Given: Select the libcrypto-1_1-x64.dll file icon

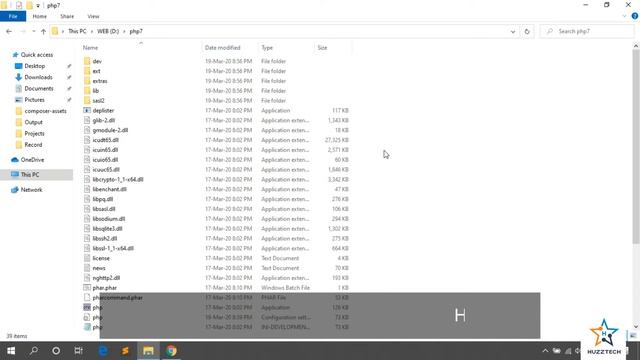Looking at the screenshot, I should point(87,179).
